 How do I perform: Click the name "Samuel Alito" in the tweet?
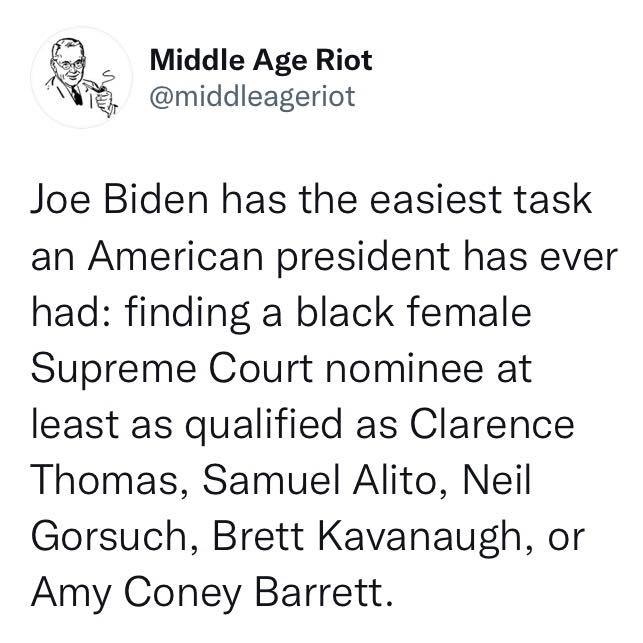[319, 480]
